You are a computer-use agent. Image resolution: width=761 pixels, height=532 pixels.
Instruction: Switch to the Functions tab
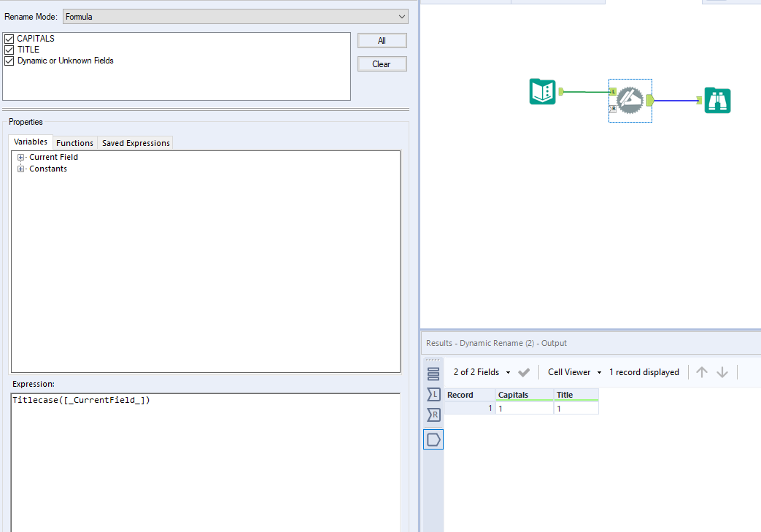pos(74,142)
